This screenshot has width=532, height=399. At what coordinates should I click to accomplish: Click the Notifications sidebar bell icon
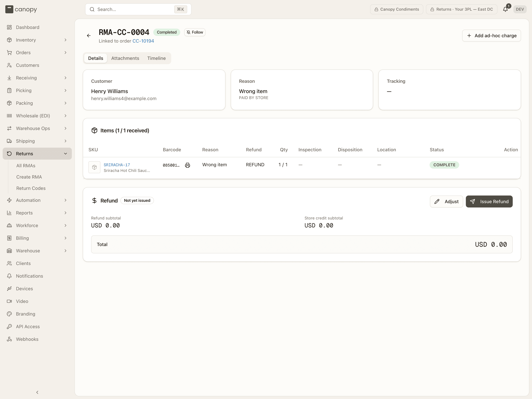tap(9, 276)
